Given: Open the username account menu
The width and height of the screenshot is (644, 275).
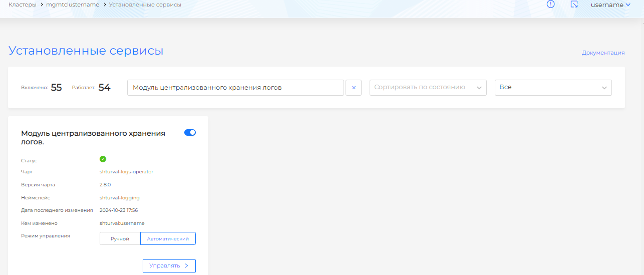Looking at the screenshot, I should (606, 5).
